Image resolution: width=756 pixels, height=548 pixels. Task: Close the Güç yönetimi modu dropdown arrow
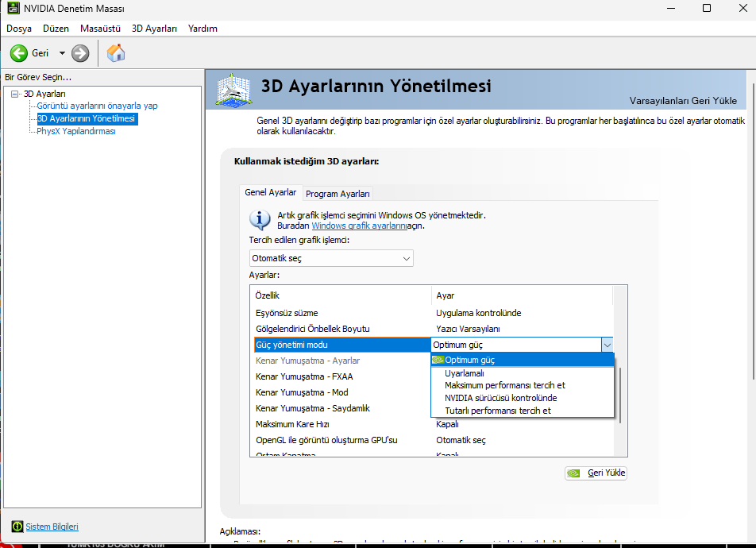click(x=607, y=345)
